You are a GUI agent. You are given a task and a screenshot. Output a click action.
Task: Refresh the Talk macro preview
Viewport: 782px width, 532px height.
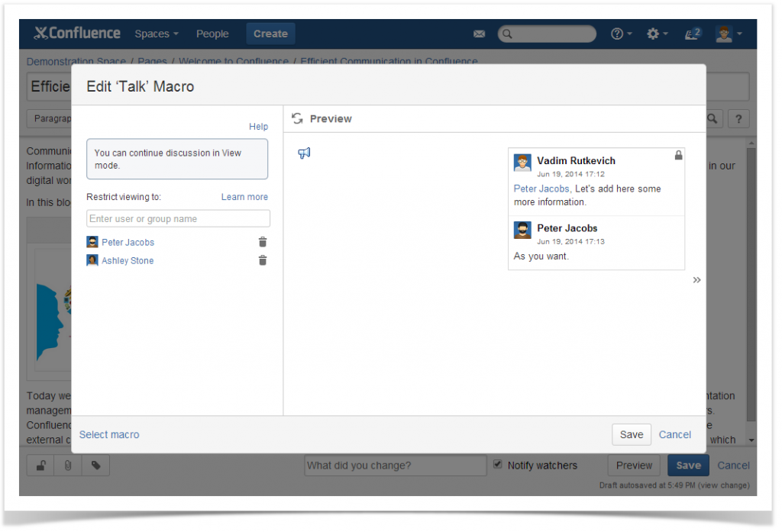point(297,118)
